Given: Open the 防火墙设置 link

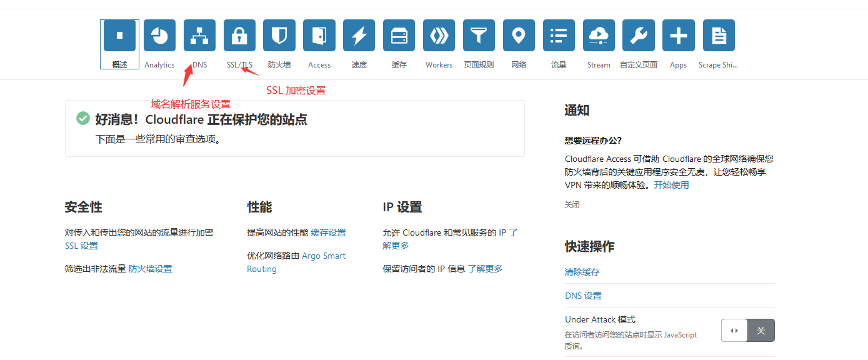Looking at the screenshot, I should (x=150, y=269).
